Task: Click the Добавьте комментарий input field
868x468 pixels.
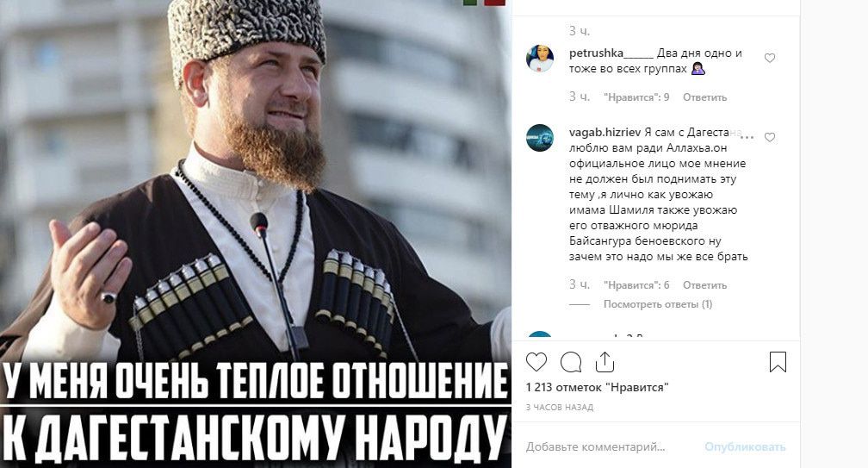Action: [609, 446]
